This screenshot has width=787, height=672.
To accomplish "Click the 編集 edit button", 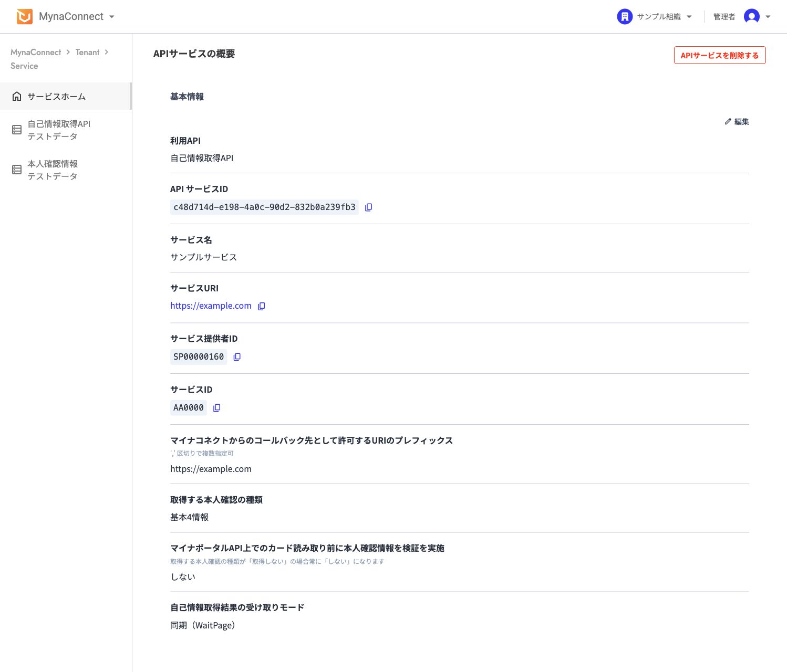I will 737,121.
